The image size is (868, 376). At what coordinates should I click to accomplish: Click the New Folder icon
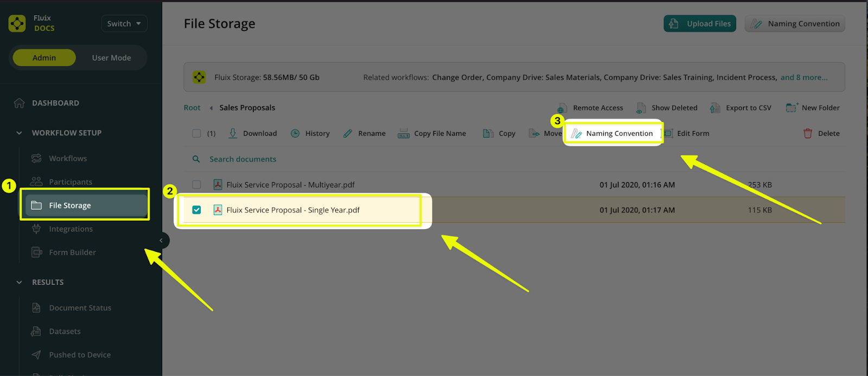click(x=792, y=108)
